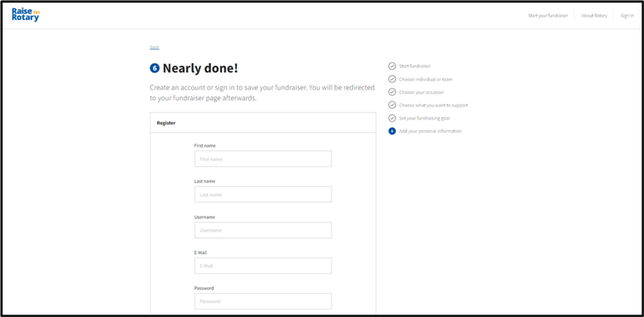The height and width of the screenshot is (317, 644).
Task: Click the Choose what you want to support checkmark
Action: (392, 105)
